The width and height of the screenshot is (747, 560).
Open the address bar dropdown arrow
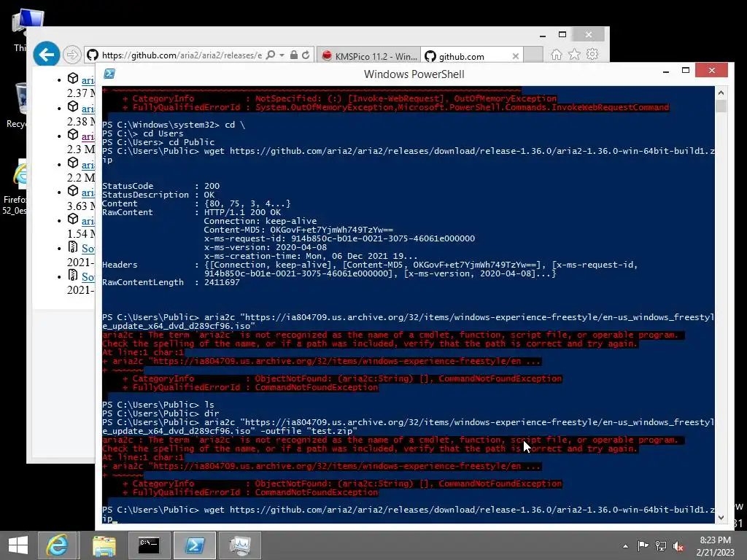[282, 55]
